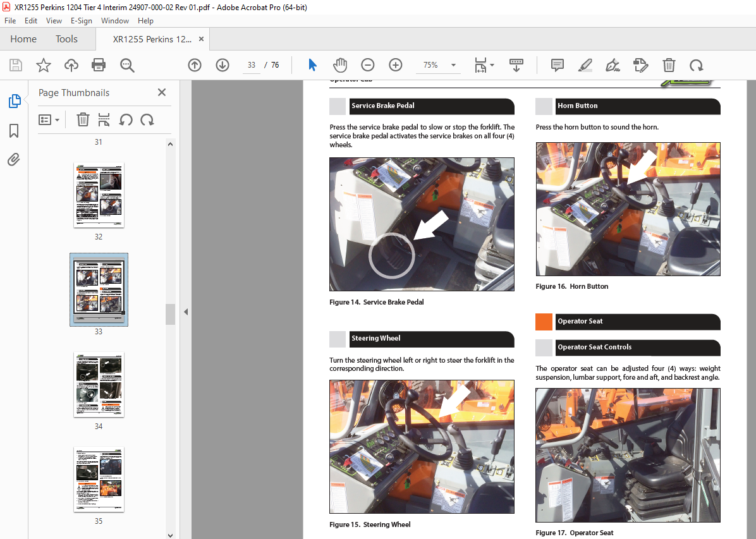
Task: Click the Save file icon
Action: coord(16,65)
